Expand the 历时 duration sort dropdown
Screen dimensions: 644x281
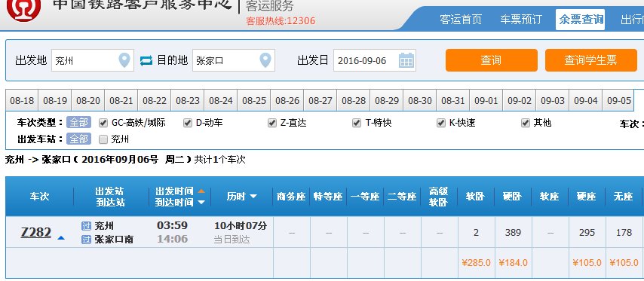click(x=253, y=197)
